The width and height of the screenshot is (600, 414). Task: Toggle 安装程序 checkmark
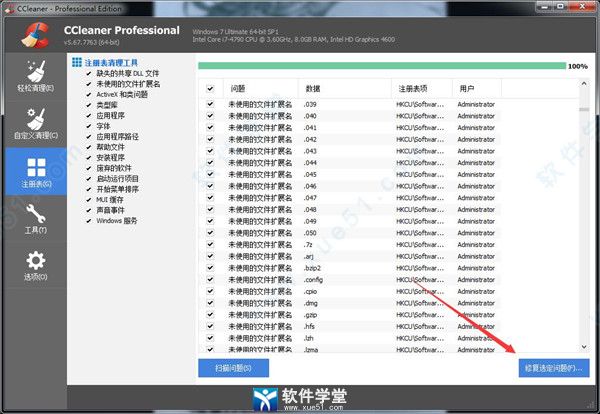89,158
